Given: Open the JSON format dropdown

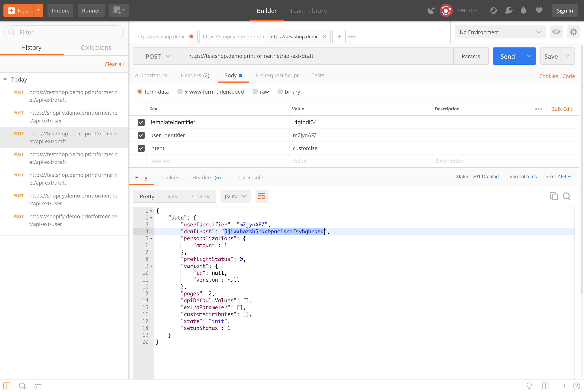Looking at the screenshot, I should pos(235,196).
